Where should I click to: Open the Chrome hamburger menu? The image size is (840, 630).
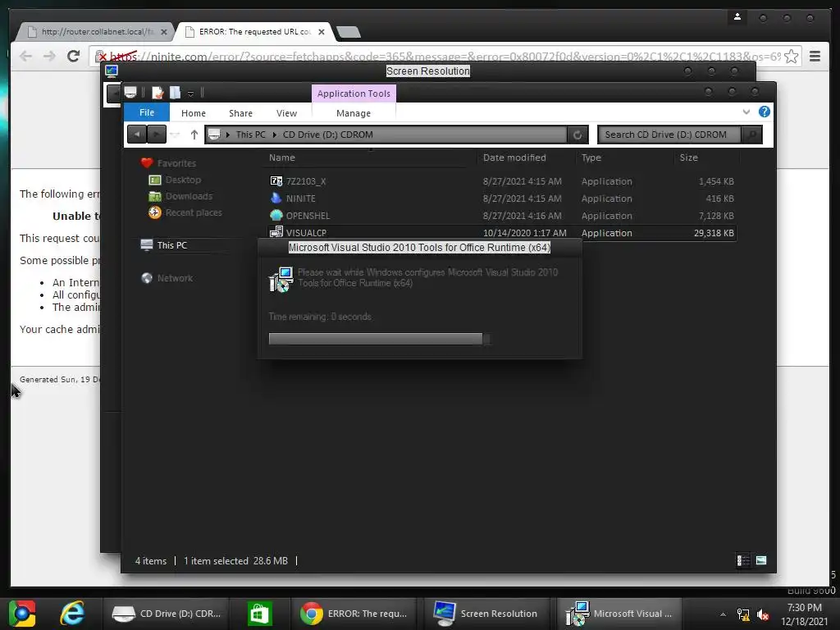click(x=815, y=57)
